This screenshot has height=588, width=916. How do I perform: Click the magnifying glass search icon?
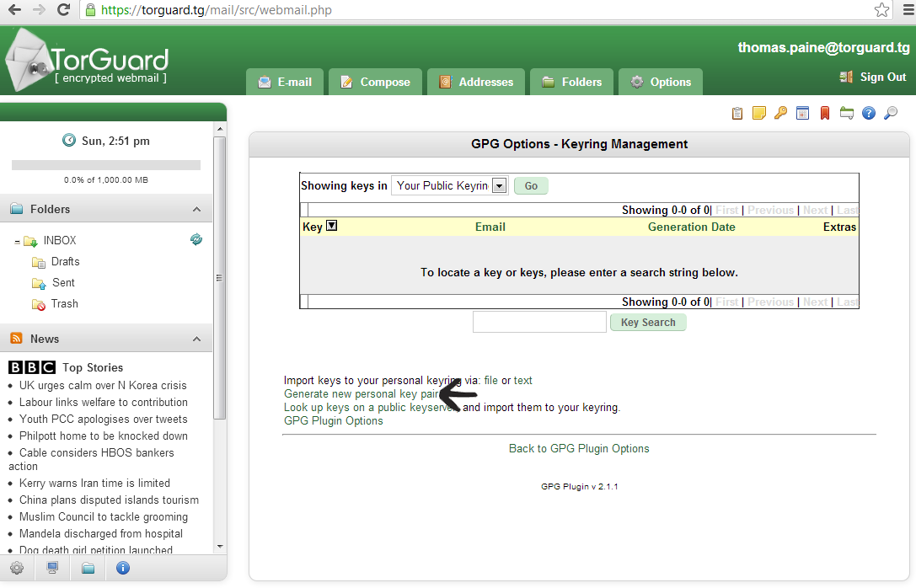pyautogui.click(x=891, y=113)
